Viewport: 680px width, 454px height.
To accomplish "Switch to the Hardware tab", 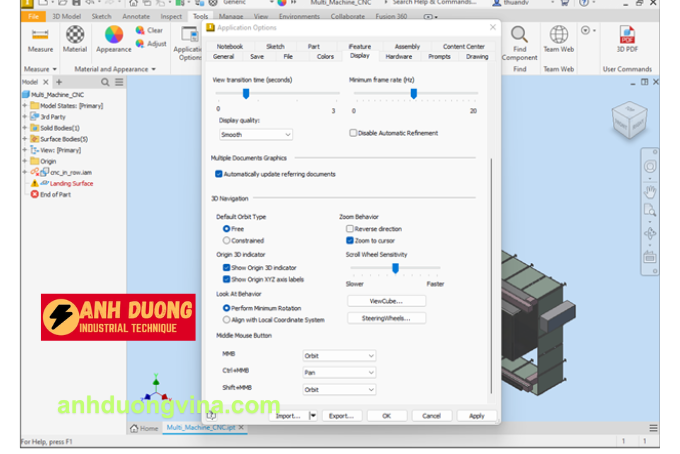I will pos(398,57).
